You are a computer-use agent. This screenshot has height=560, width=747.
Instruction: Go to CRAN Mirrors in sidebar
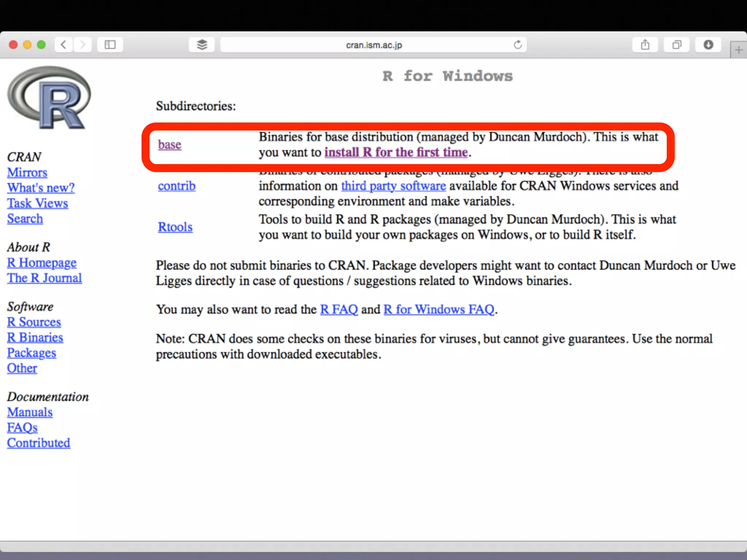(x=27, y=172)
